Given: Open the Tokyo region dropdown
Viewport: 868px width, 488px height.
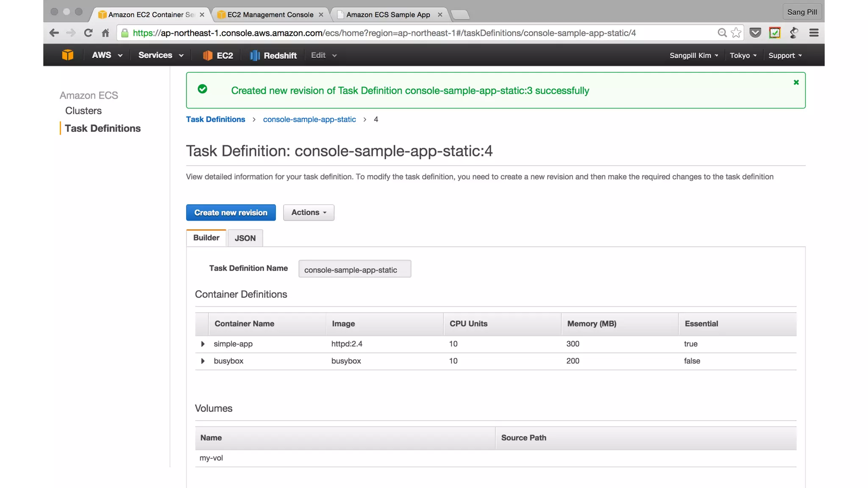Looking at the screenshot, I should pos(743,55).
